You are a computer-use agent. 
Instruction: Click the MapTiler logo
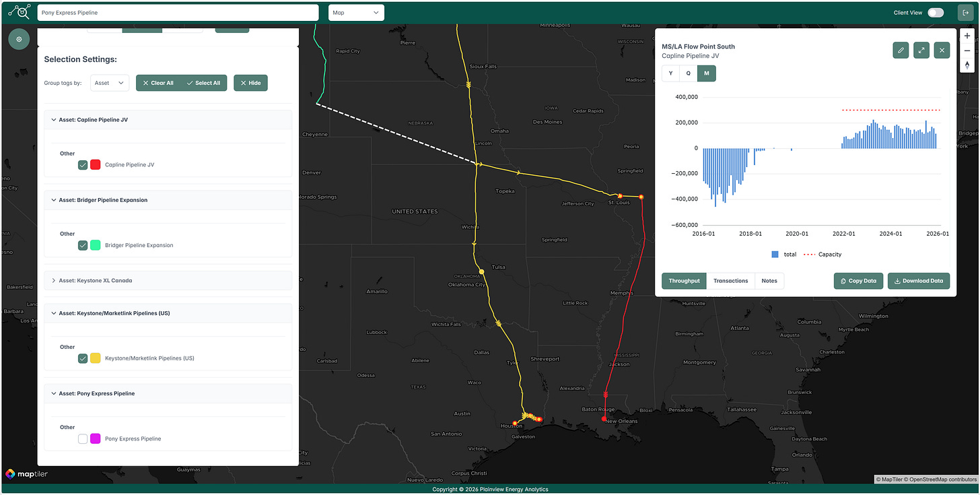tap(27, 473)
